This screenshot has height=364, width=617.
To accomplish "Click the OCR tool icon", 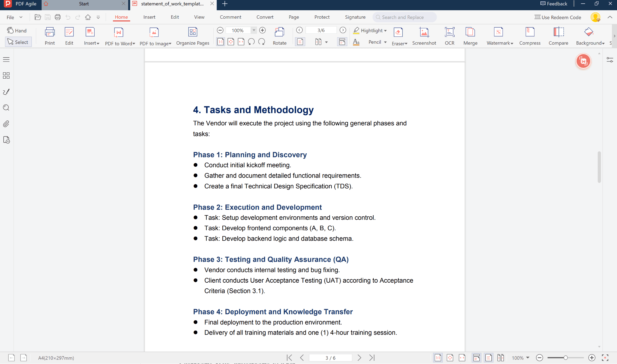I will pyautogui.click(x=449, y=32).
